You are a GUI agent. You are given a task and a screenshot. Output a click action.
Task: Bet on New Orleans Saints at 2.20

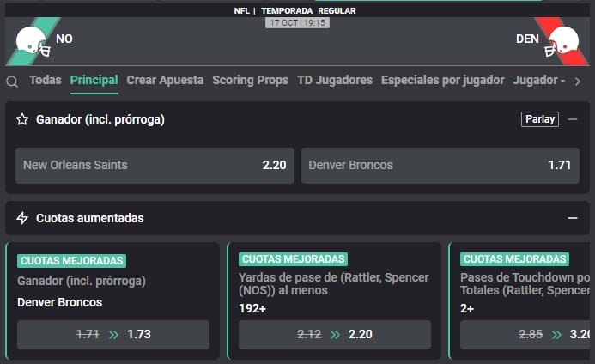[x=155, y=165]
